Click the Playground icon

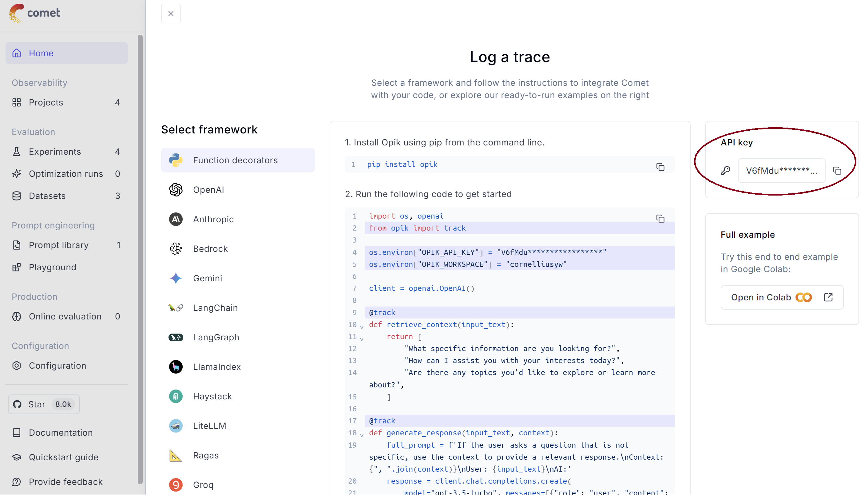(x=17, y=267)
